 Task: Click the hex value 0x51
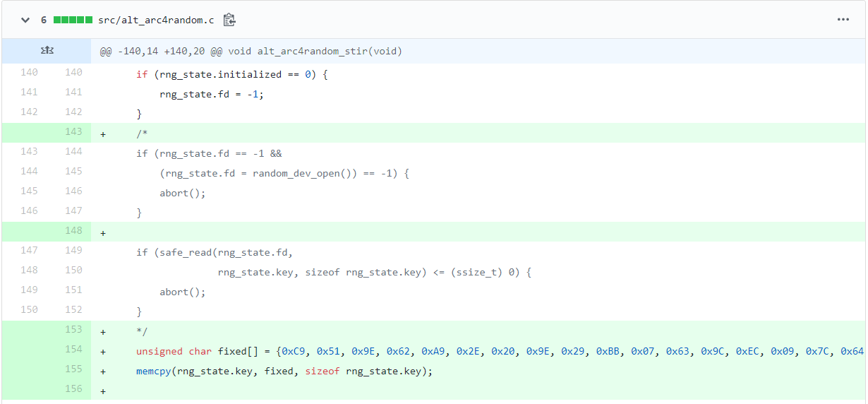click(328, 351)
